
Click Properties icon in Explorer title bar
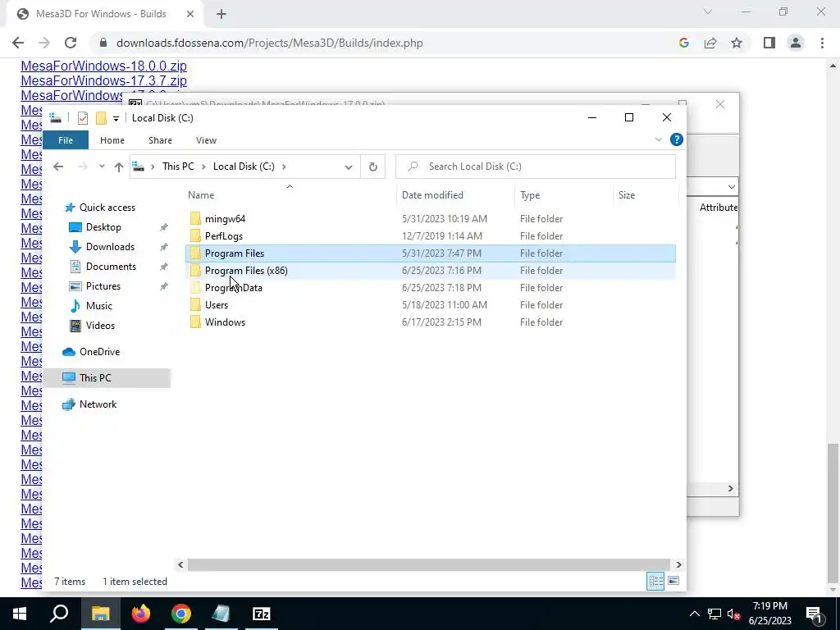(x=83, y=118)
